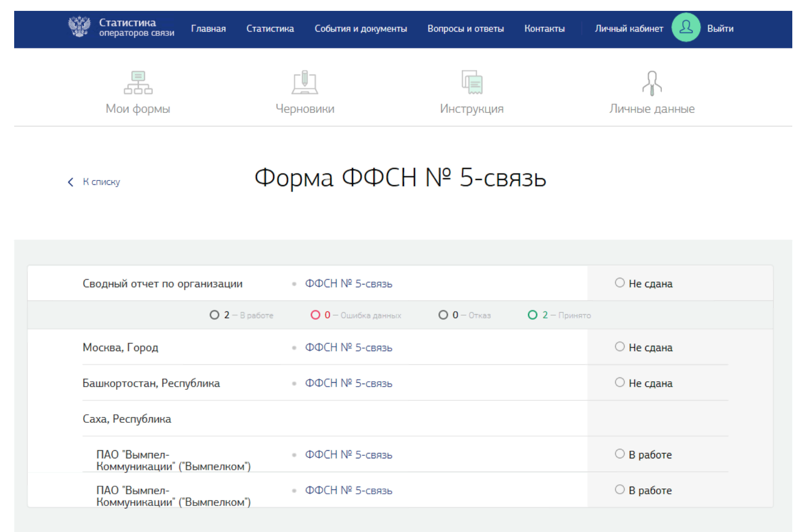Screen dimensions: 806x532
Task: Open ФФСН № 5-связь link for Москва
Action: tap(348, 348)
